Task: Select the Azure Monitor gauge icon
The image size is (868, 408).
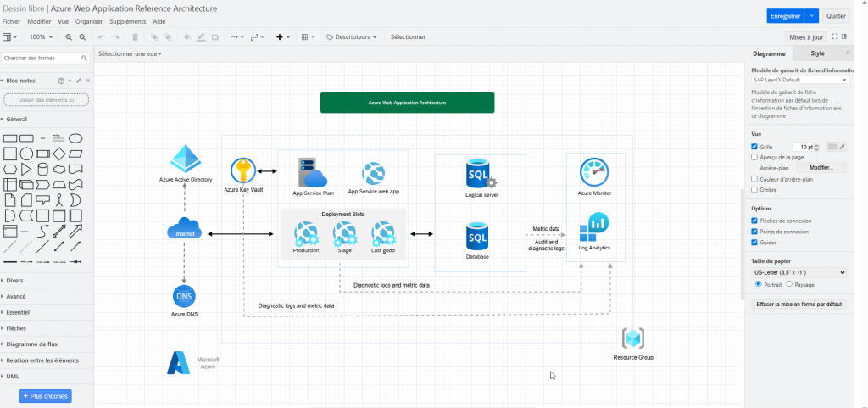Action: point(594,171)
